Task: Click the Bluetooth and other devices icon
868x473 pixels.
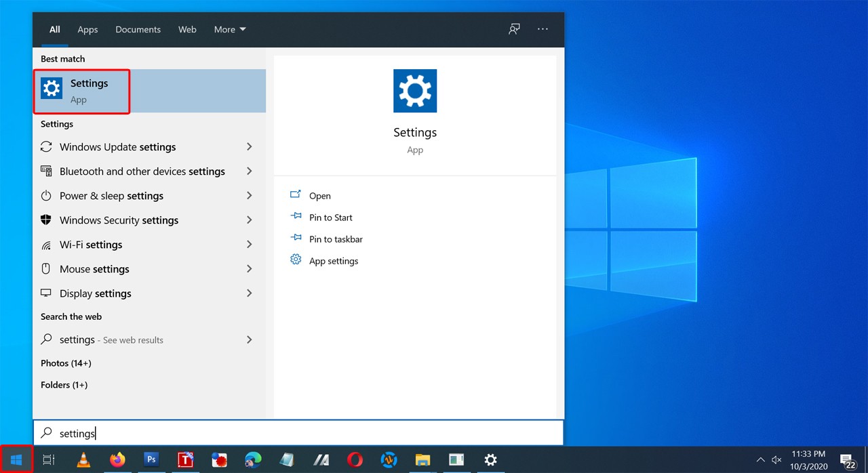Action: (46, 171)
